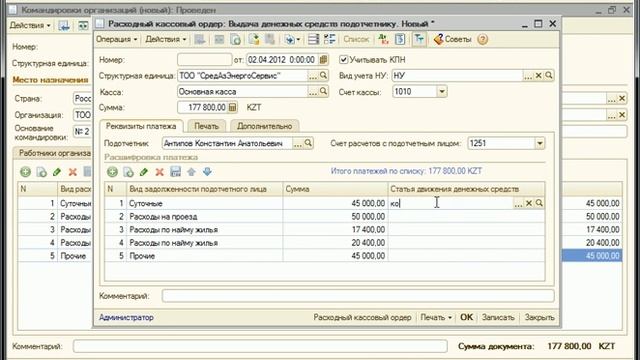Viewport: 640px width, 360px height.
Task: Click Комментарий field in background Командировки window
Action: [x=260, y=346]
